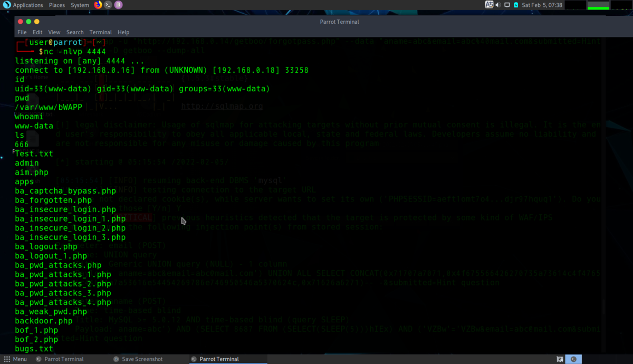The width and height of the screenshot is (633, 364).
Task: Click the show desktop icon in bottom panel
Action: coord(560,359)
